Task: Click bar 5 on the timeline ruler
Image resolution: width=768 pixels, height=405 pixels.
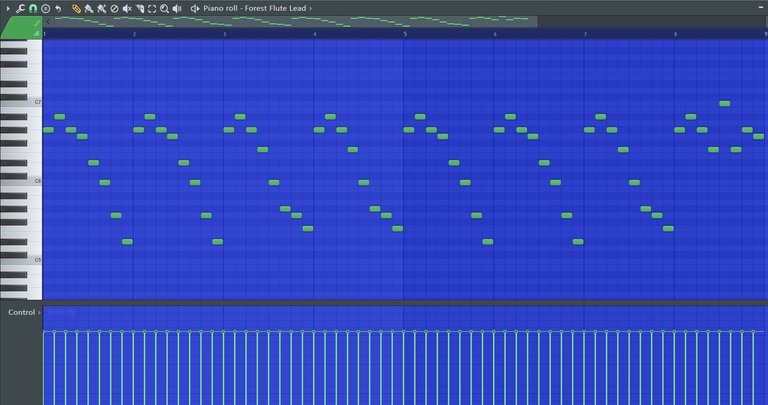Action: tap(405, 34)
